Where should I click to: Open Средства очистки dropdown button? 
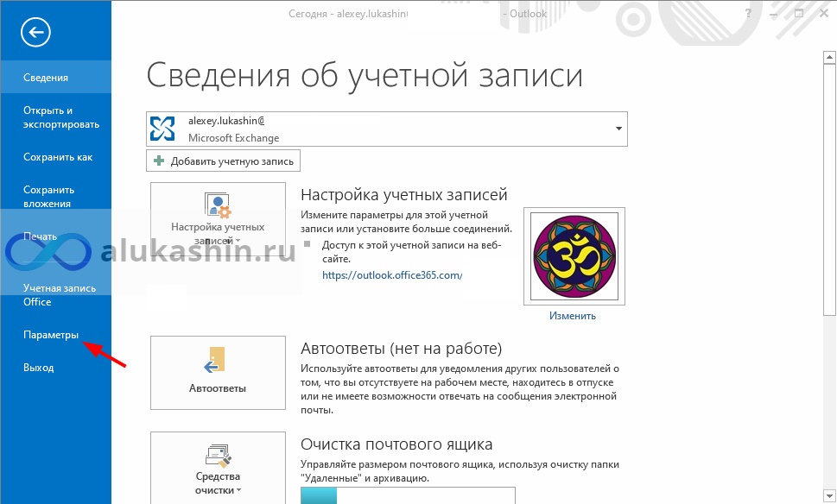click(218, 468)
